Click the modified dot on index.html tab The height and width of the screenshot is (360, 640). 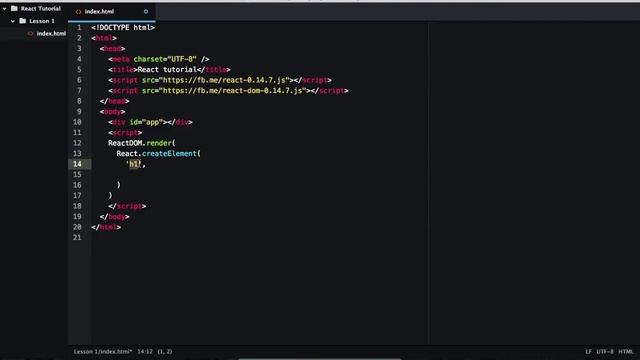(146, 12)
